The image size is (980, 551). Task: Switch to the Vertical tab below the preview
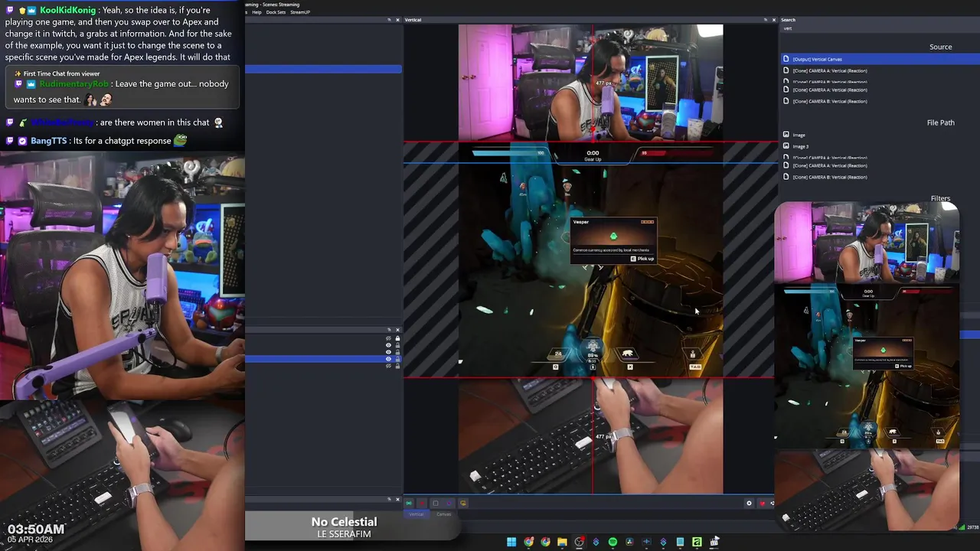[x=416, y=514]
